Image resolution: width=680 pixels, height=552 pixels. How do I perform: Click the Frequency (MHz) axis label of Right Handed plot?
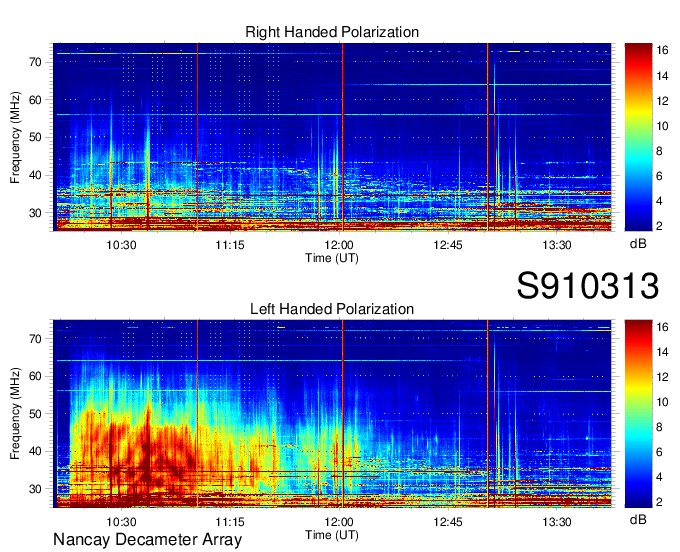pos(15,137)
